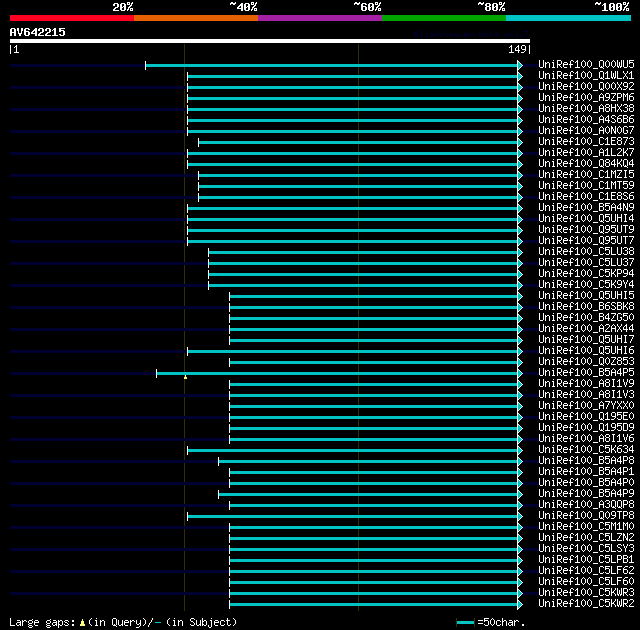640x630 pixels.
Task: Click the query name AV642215
Action: coord(38,32)
